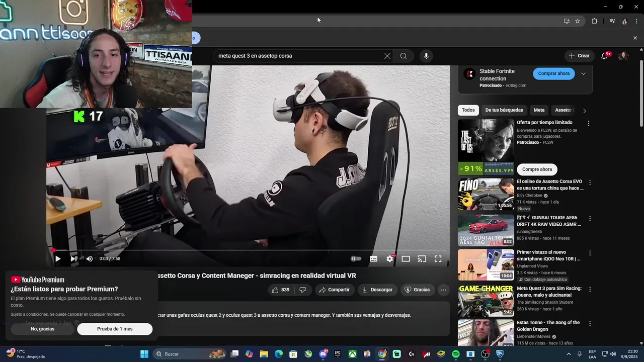Show more filter chips with arrow

click(584, 111)
